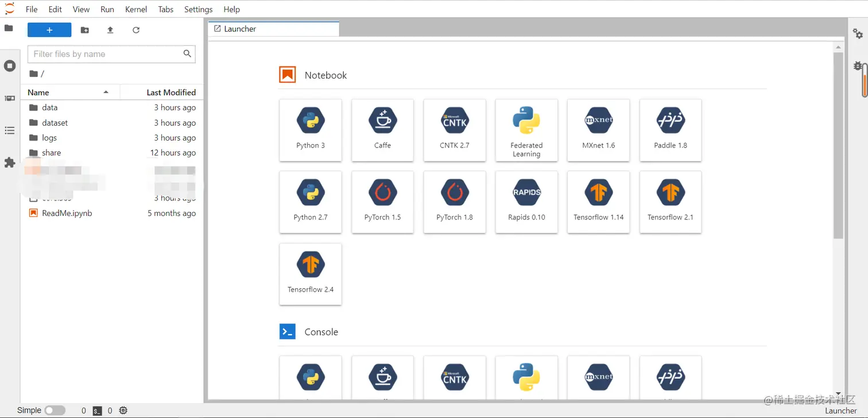Open the File Browser sidebar panel
This screenshot has width=868, height=418.
9,28
